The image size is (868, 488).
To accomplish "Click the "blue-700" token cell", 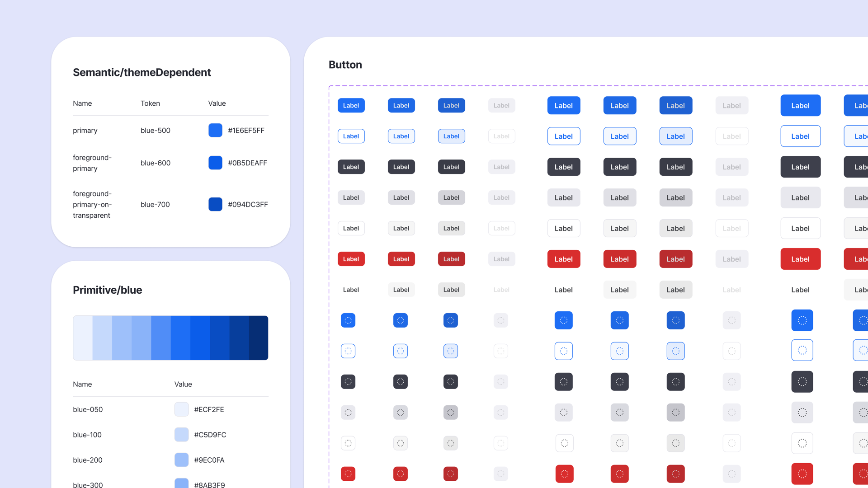I will pos(155,205).
